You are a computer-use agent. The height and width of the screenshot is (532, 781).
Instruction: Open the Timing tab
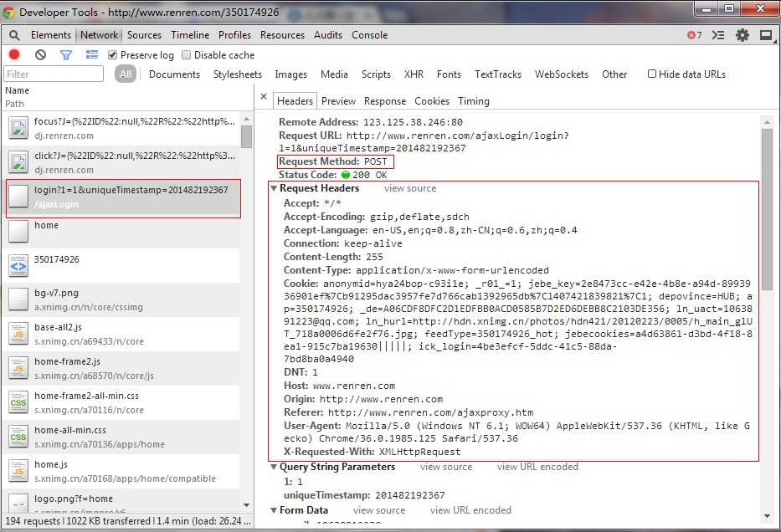pos(474,101)
